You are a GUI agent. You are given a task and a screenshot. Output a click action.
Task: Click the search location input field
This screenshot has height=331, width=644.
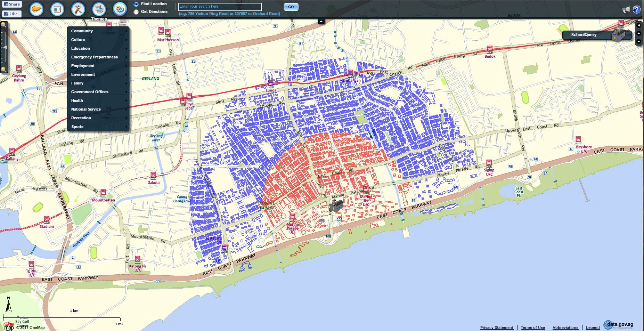(220, 7)
